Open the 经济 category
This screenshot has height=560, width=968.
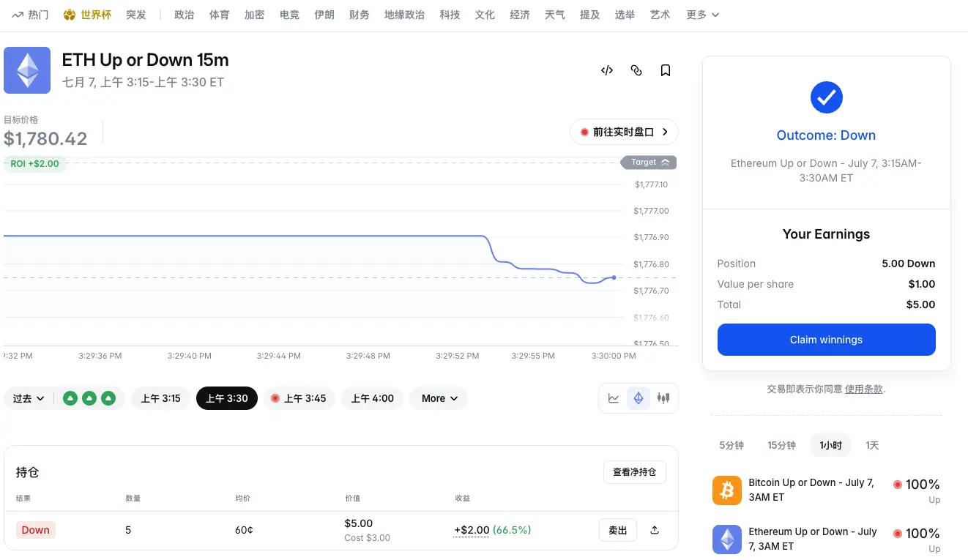click(x=520, y=15)
